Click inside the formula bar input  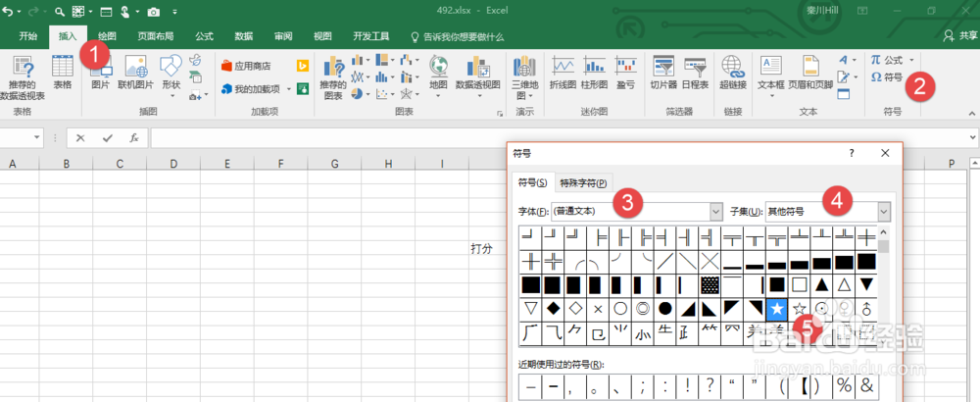[x=559, y=138]
